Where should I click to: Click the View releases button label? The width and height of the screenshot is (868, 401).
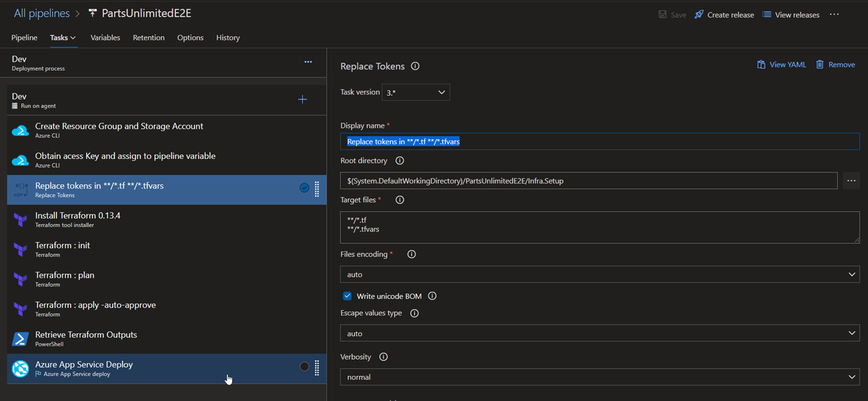pos(797,15)
